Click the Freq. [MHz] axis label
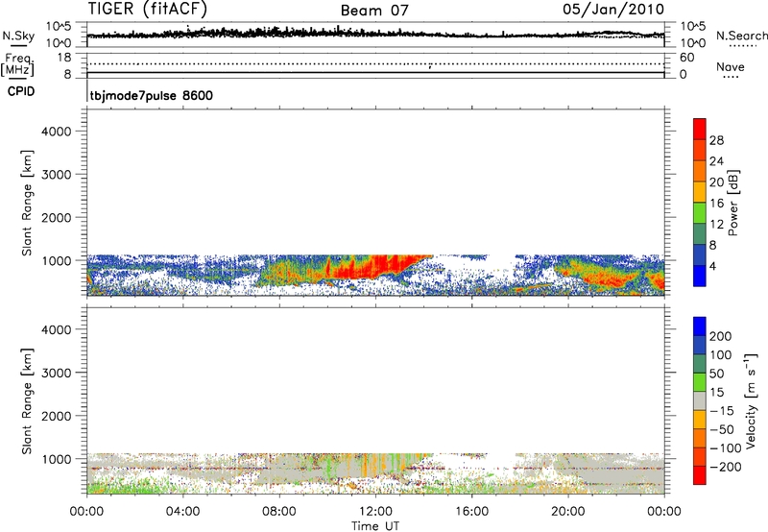 [x=18, y=64]
